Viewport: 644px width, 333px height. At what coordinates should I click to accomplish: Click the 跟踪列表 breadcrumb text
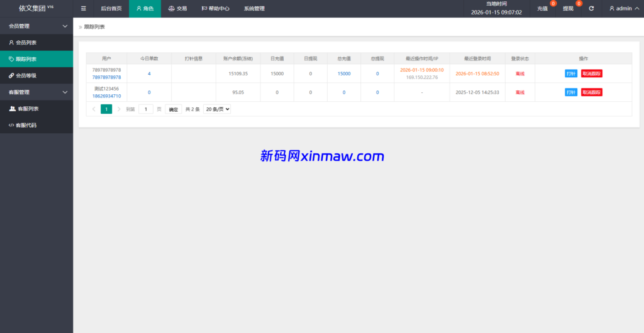click(x=94, y=26)
